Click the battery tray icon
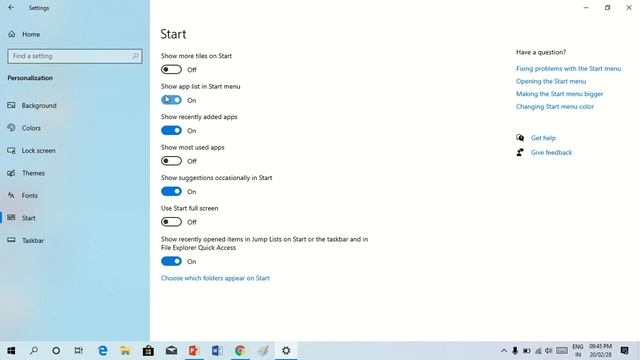This screenshot has width=640, height=360. click(x=527, y=351)
